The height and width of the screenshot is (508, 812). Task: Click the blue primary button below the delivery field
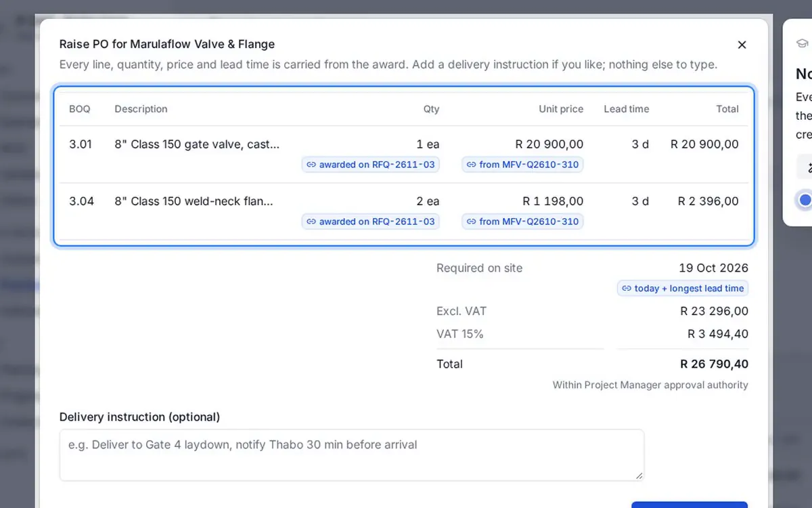click(x=690, y=505)
